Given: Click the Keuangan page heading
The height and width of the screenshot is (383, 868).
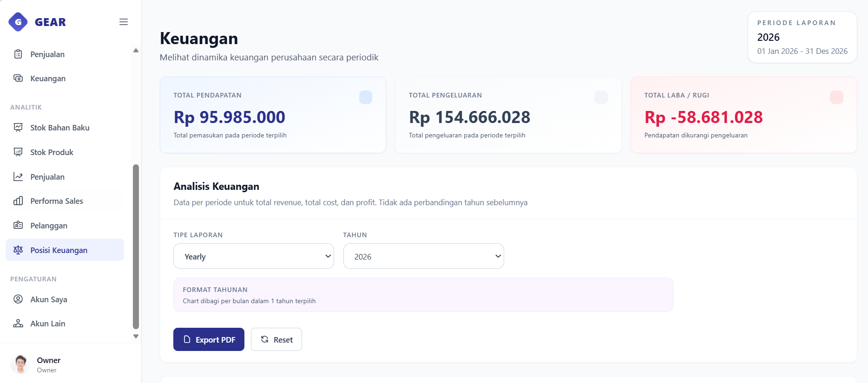Looking at the screenshot, I should pos(199,39).
